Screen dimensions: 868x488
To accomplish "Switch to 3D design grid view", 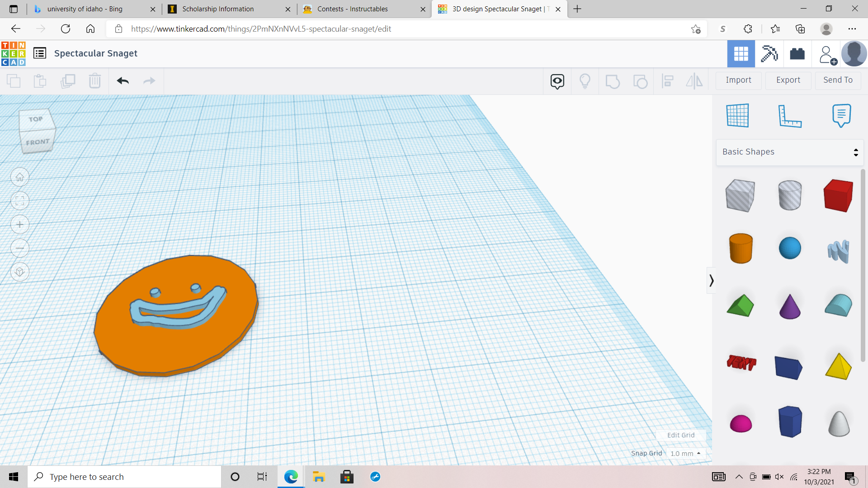I will click(x=741, y=54).
